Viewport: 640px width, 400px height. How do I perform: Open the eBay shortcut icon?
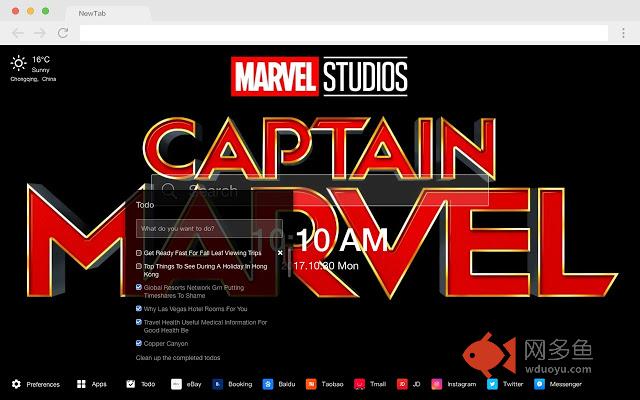click(176, 384)
